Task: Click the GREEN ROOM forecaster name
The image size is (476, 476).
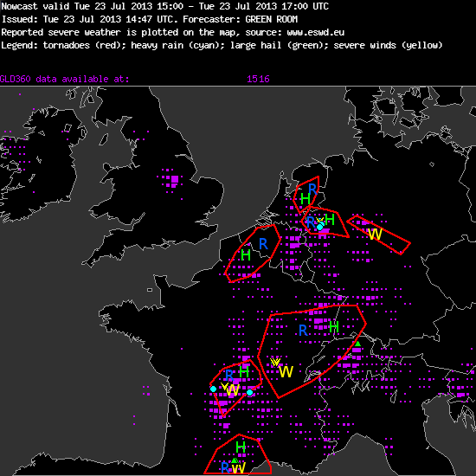Action: click(x=272, y=19)
